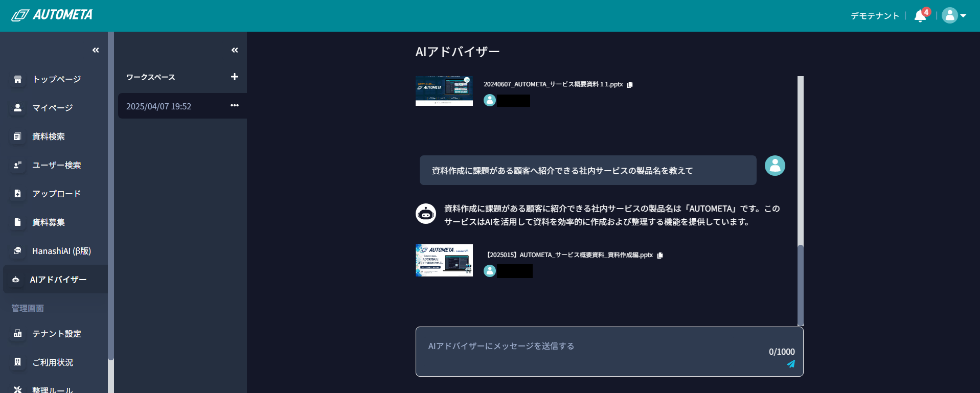980x393 pixels.
Task: Select AIアドバイザー in sidebar
Action: click(55, 280)
